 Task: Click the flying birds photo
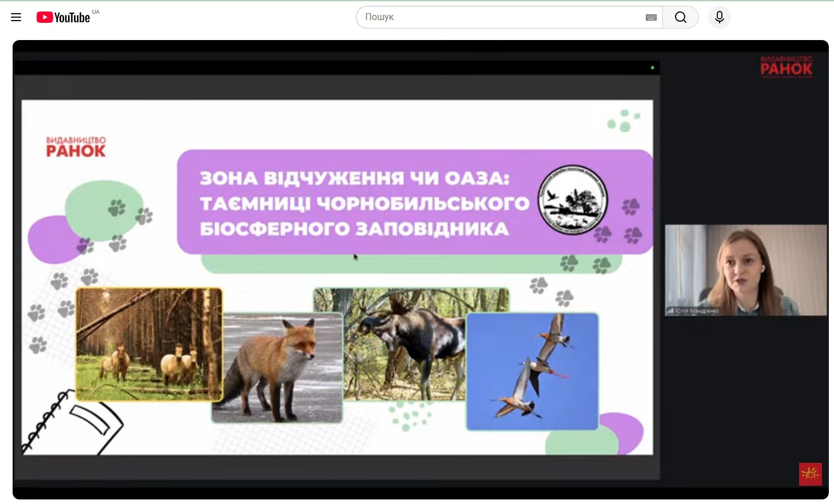(x=532, y=371)
